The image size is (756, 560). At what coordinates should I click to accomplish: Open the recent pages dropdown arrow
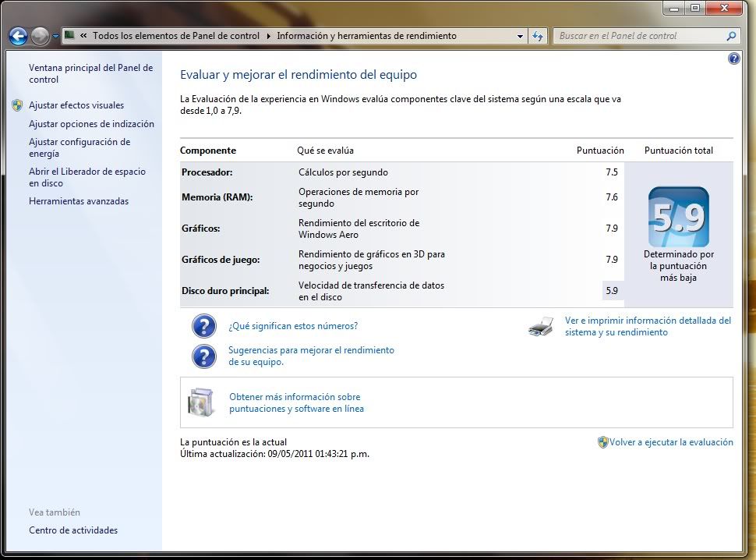point(55,36)
